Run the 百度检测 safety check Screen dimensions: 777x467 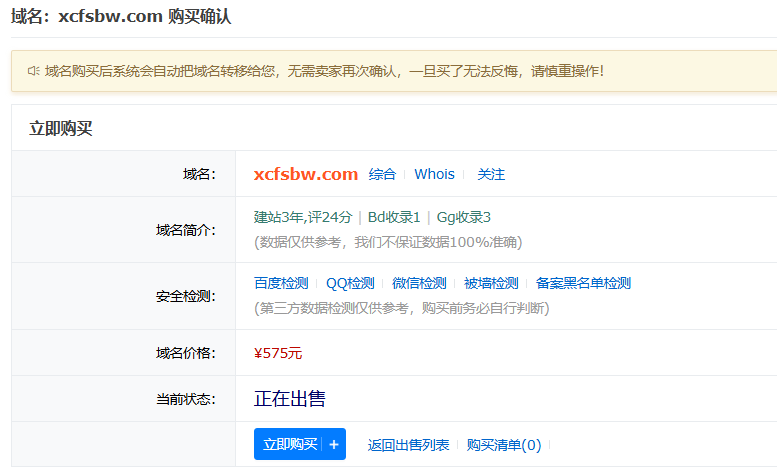pyautogui.click(x=281, y=283)
